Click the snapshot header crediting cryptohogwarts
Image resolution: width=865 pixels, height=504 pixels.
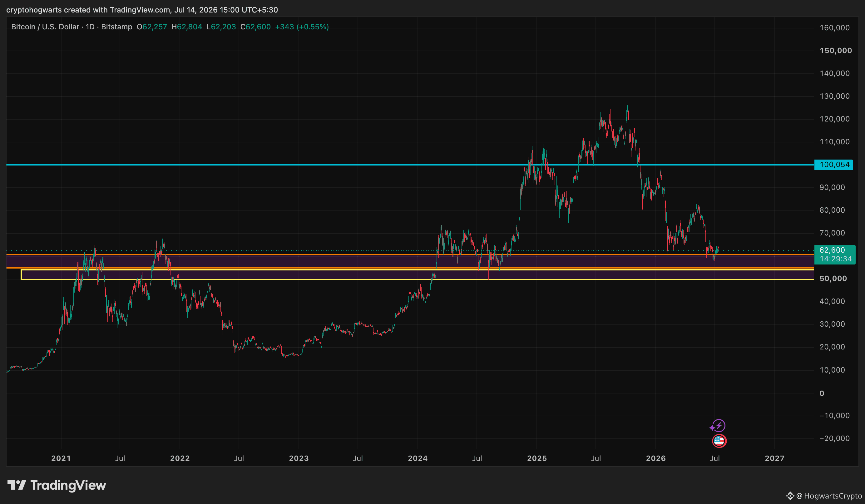point(142,10)
